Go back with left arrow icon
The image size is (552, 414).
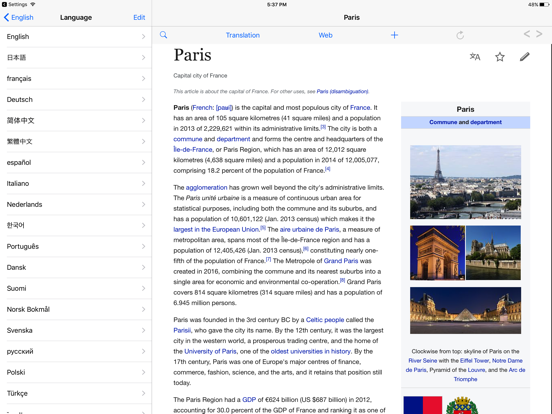click(x=527, y=34)
